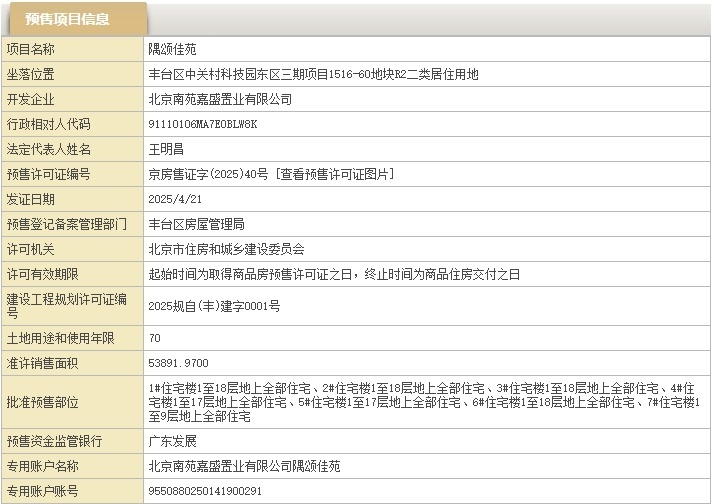
Task: Click the 许可有效期限 label
Action: coord(43,274)
